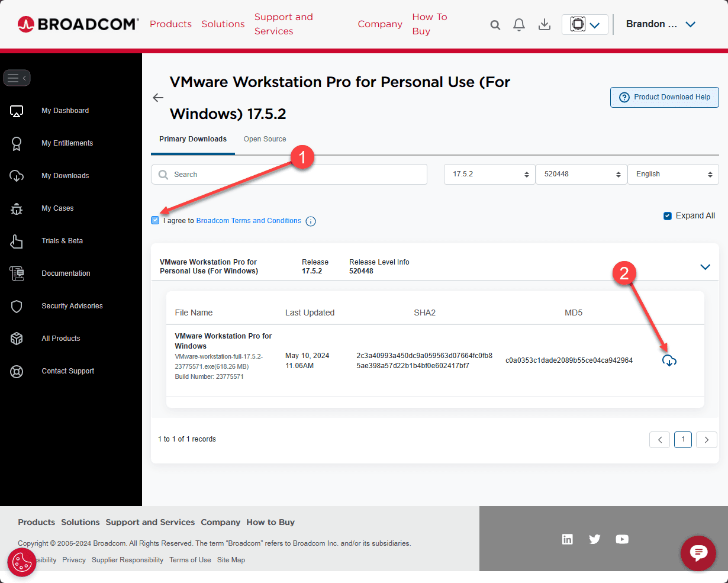The image size is (728, 583).
Task: Toggle the Broadcom Terms agreement checkbox
Action: click(155, 220)
